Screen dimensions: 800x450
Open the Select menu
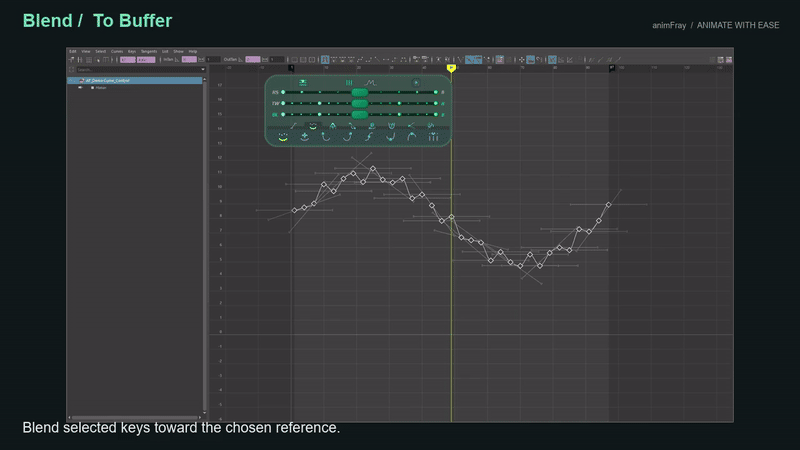click(100, 52)
